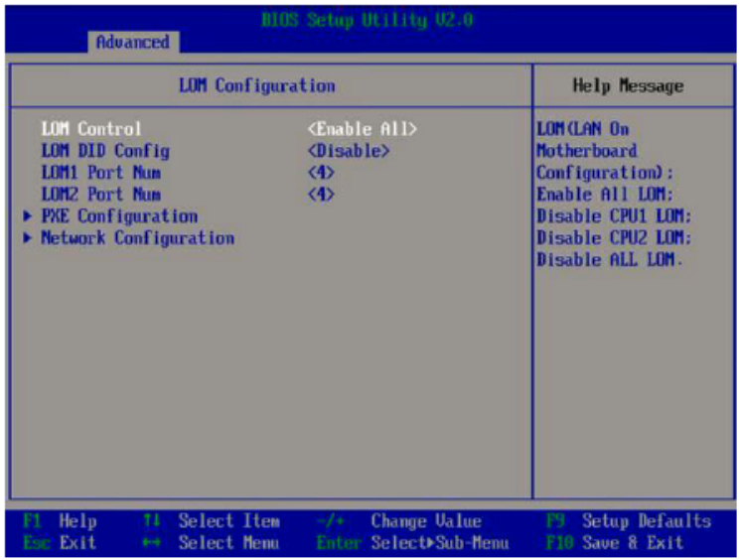Click the up-down arrows Select Item hint
Viewport: 740px width, 560px height.
(213, 521)
